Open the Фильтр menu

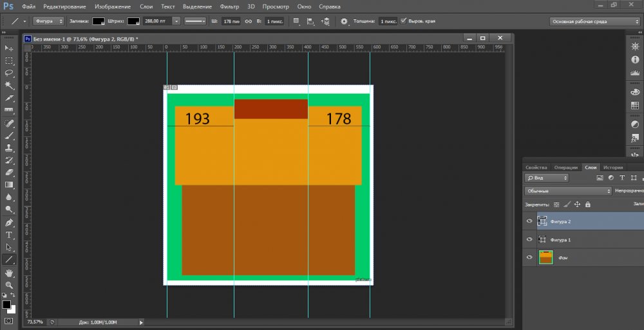coord(229,6)
